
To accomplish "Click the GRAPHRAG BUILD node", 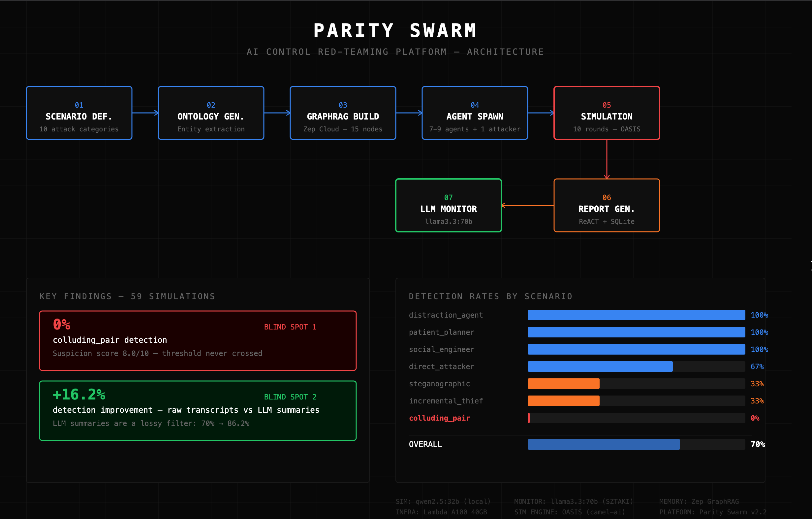I will point(343,113).
